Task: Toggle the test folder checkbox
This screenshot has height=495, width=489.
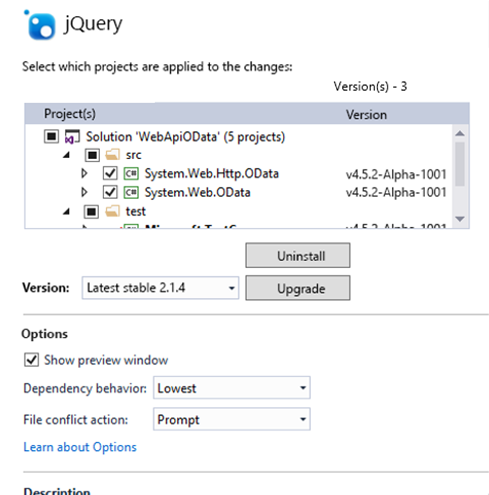Action: [91, 211]
